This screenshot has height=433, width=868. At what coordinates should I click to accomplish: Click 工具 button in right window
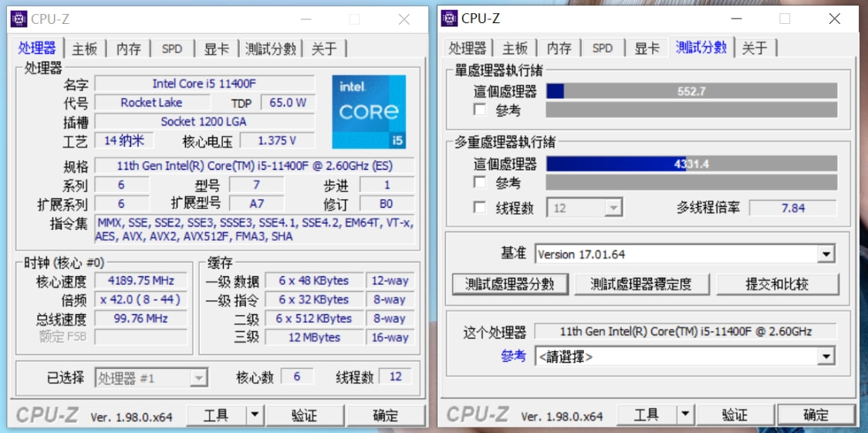click(x=647, y=414)
